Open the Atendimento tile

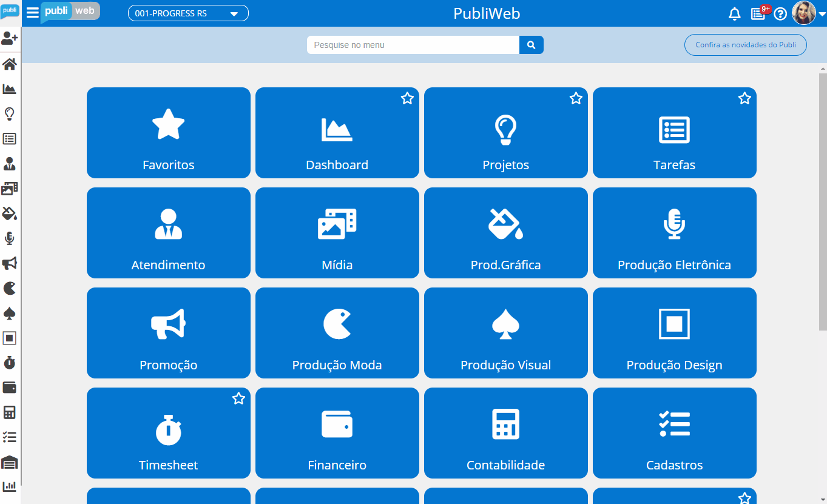coord(169,233)
